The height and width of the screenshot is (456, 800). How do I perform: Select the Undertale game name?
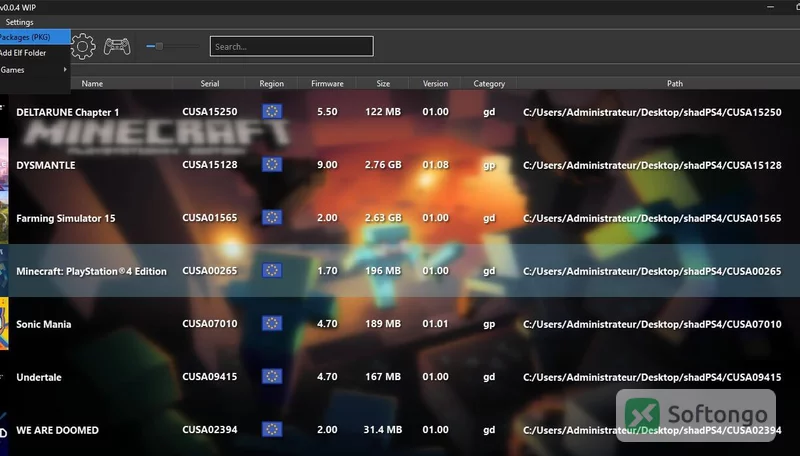(x=39, y=377)
